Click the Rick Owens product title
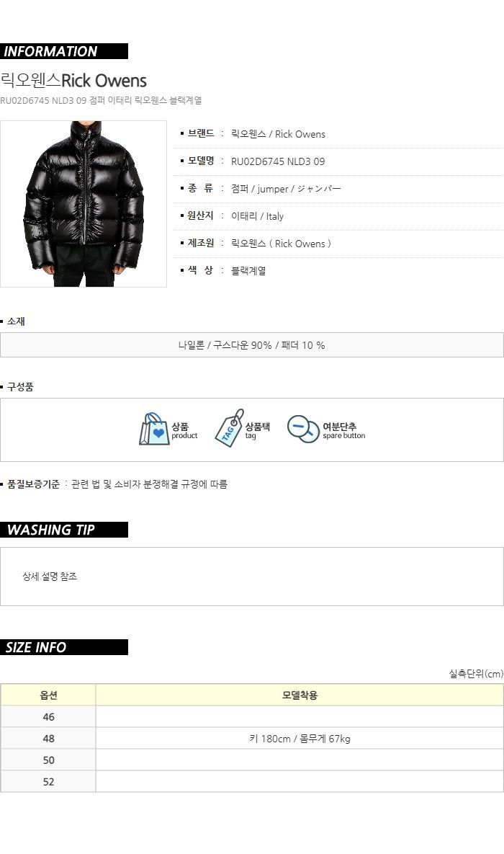Viewport: 504px width, 854px height. coord(73,81)
